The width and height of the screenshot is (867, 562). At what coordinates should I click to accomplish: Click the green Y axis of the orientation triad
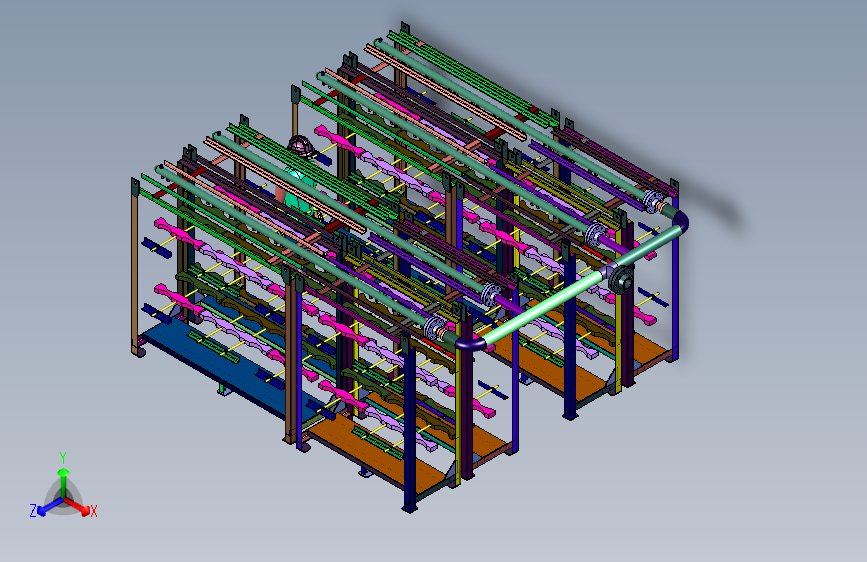click(64, 481)
